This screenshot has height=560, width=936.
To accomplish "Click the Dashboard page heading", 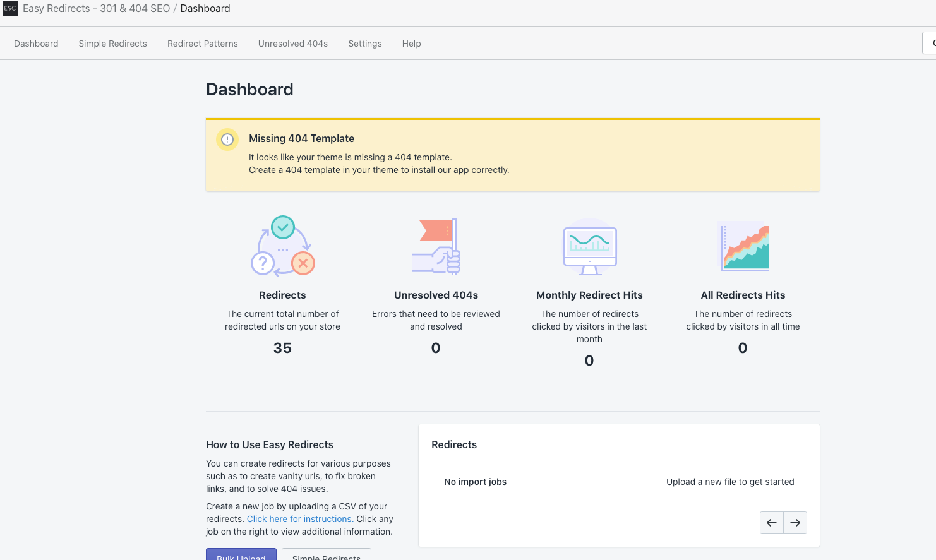I will point(249,89).
